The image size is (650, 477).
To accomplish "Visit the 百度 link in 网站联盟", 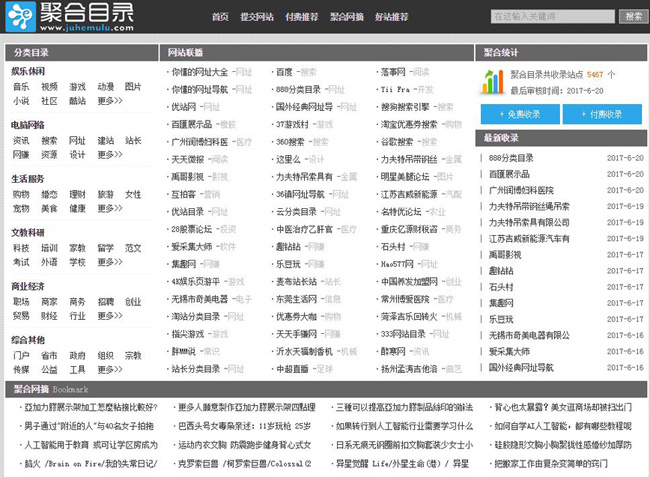I will (284, 73).
